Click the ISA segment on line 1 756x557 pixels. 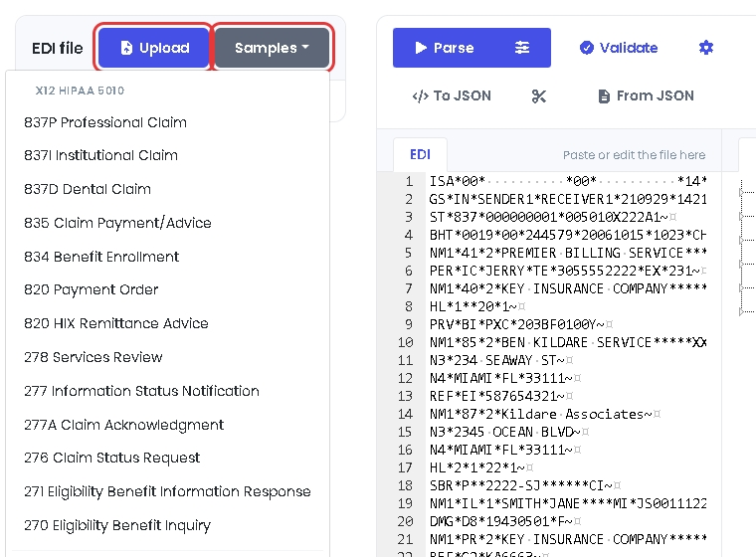click(567, 181)
